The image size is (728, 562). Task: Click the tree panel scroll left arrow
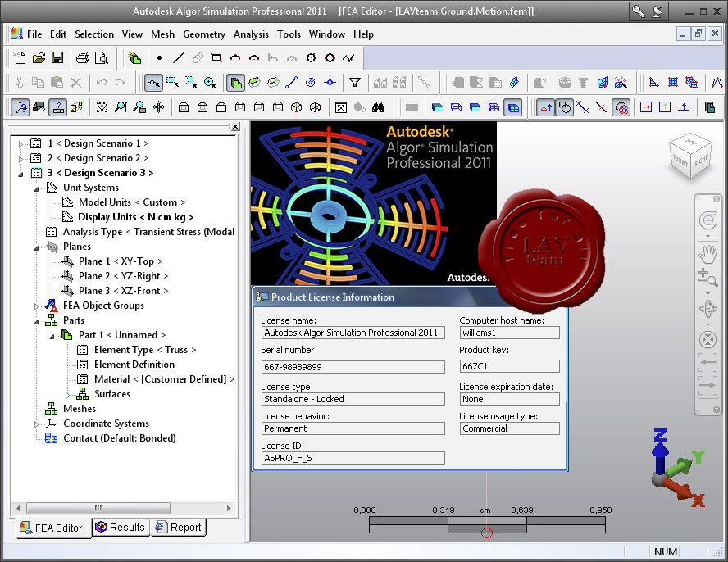pyautogui.click(x=18, y=508)
